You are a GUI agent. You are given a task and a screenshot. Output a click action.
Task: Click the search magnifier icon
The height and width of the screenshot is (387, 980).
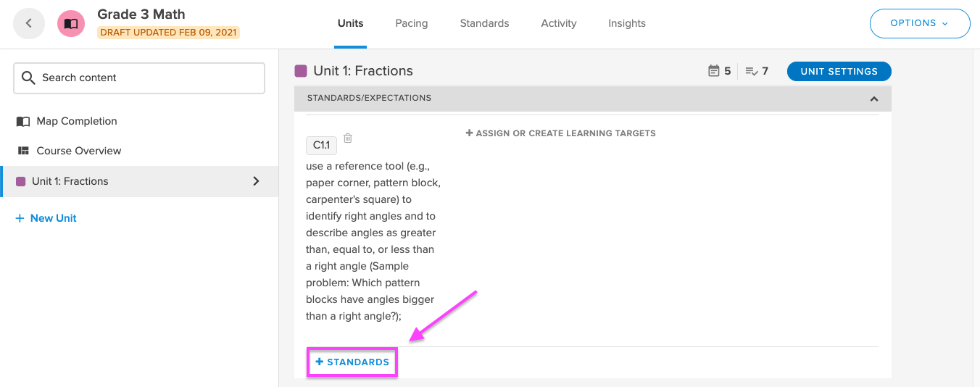tap(28, 78)
